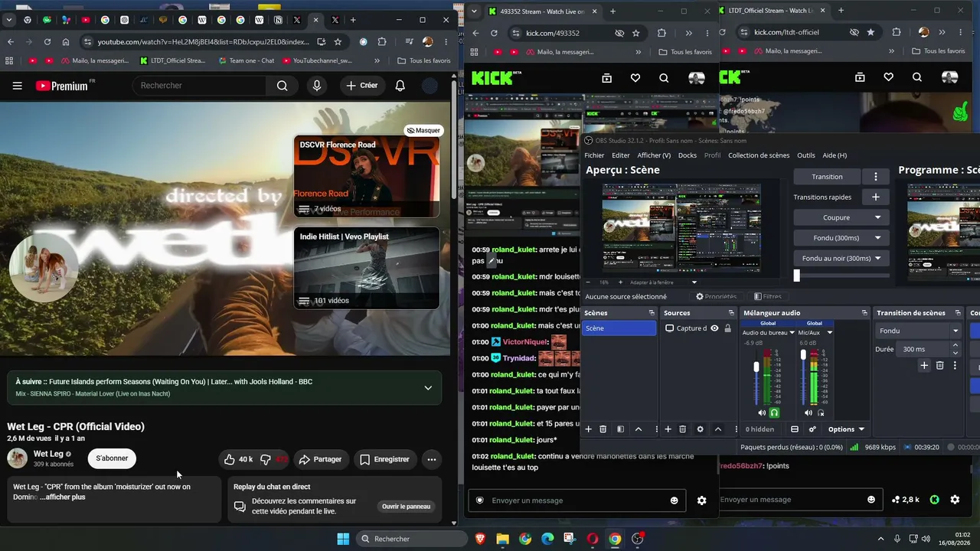The width and height of the screenshot is (980, 551).
Task: Open the Collection de scènes menu
Action: point(759,155)
